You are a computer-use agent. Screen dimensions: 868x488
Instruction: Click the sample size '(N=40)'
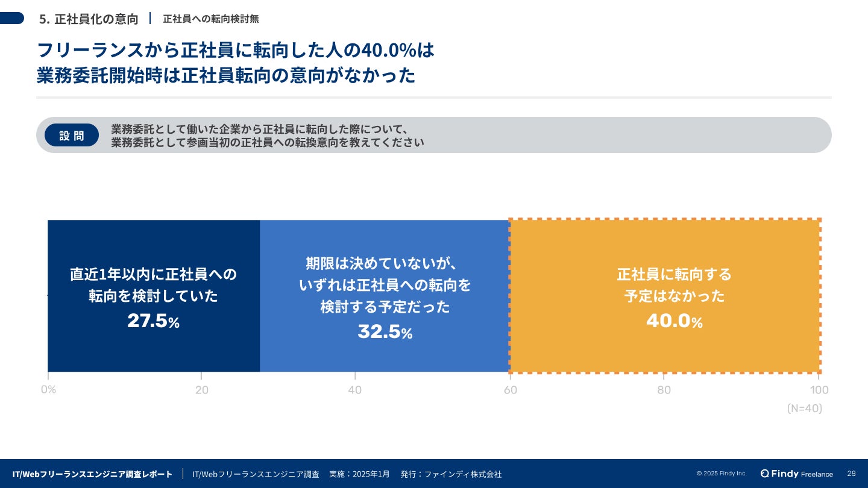(x=805, y=408)
